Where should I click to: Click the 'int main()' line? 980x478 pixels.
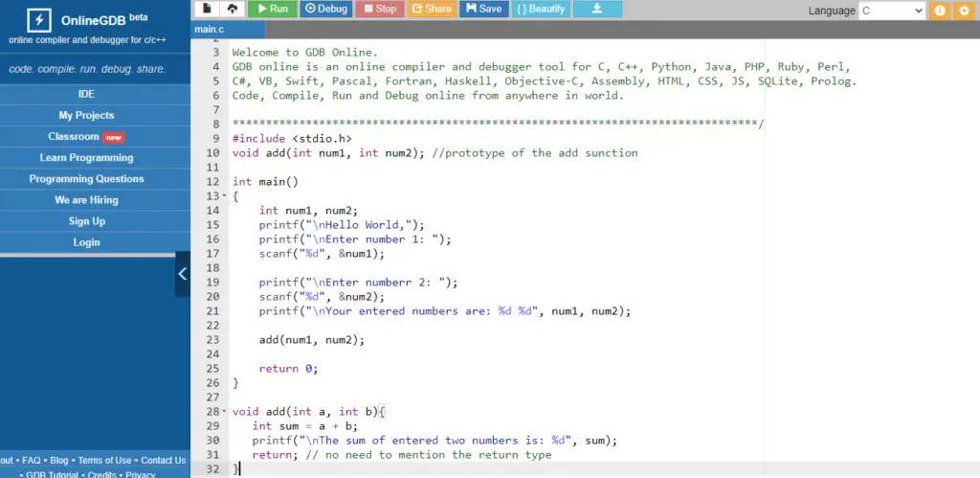(x=266, y=181)
